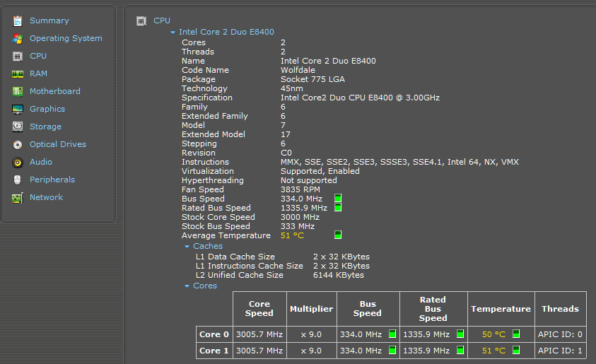Image resolution: width=596 pixels, height=364 pixels.
Task: Open the Motherboard section
Action: (55, 91)
